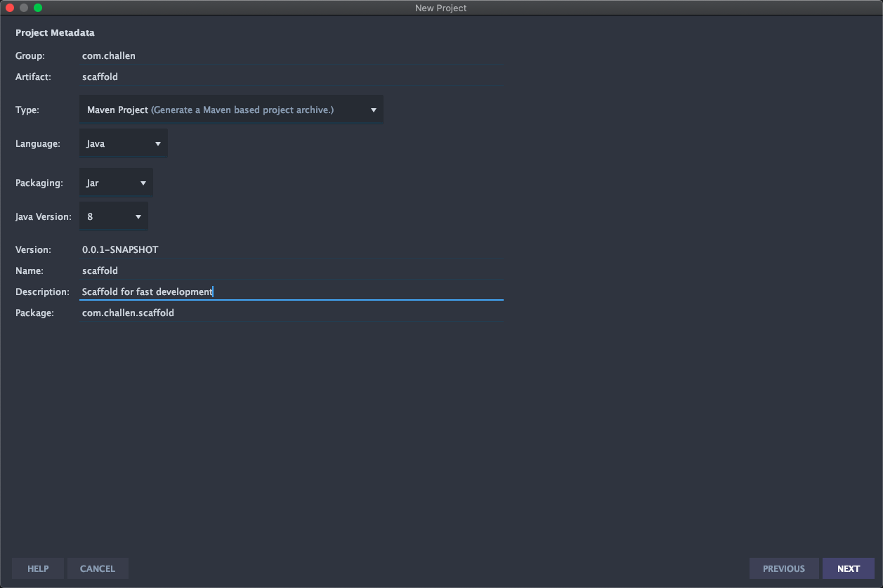Click the NEXT button

[848, 568]
